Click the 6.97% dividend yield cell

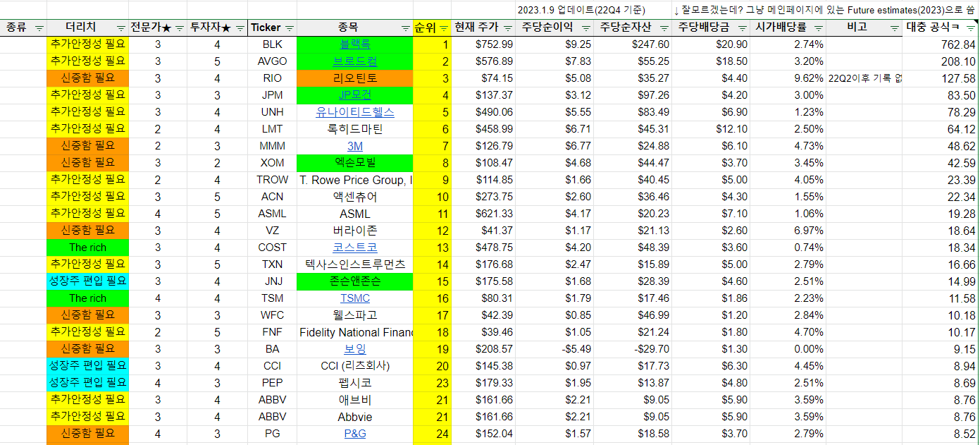(x=787, y=231)
